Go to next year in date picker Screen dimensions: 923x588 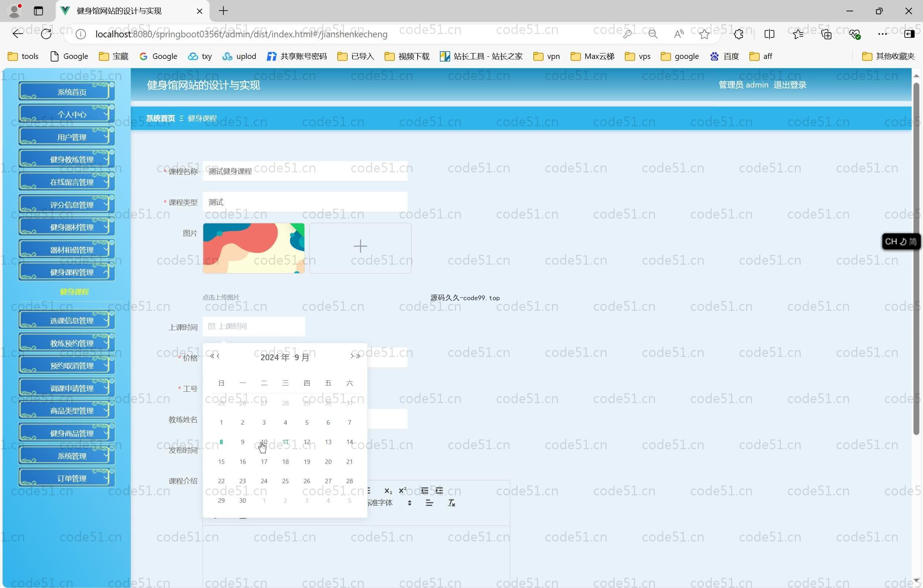pyautogui.click(x=358, y=356)
